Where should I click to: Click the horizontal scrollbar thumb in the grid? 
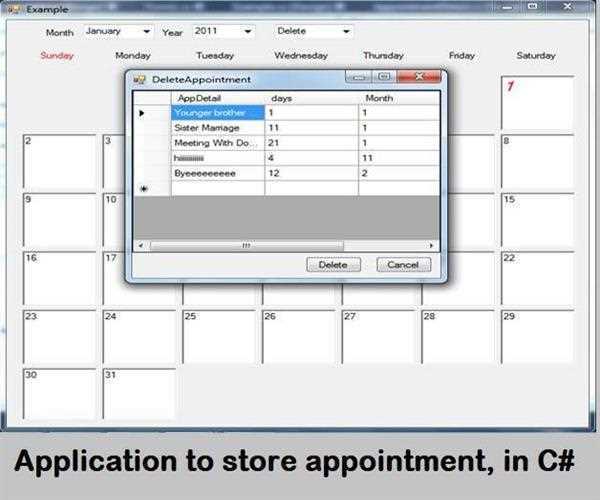coord(247,245)
